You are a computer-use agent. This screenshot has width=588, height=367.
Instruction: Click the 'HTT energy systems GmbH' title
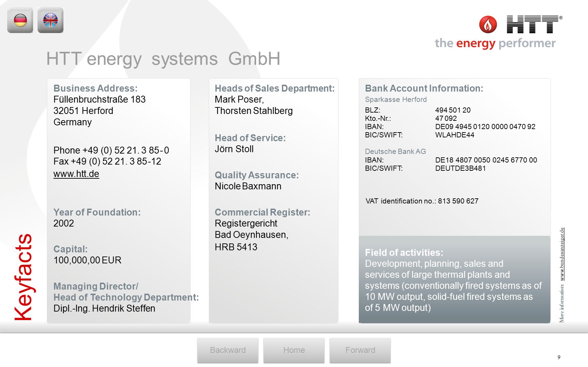pyautogui.click(x=163, y=59)
